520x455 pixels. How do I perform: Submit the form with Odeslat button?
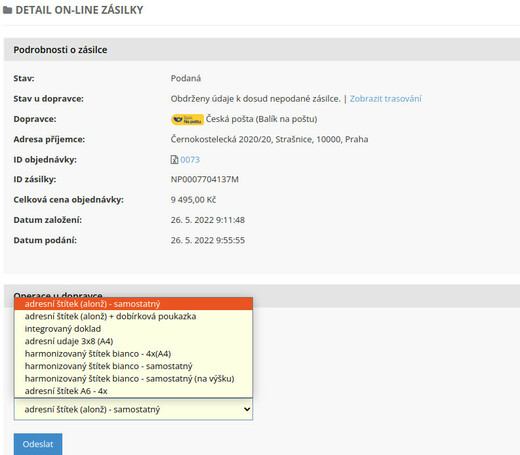38,444
